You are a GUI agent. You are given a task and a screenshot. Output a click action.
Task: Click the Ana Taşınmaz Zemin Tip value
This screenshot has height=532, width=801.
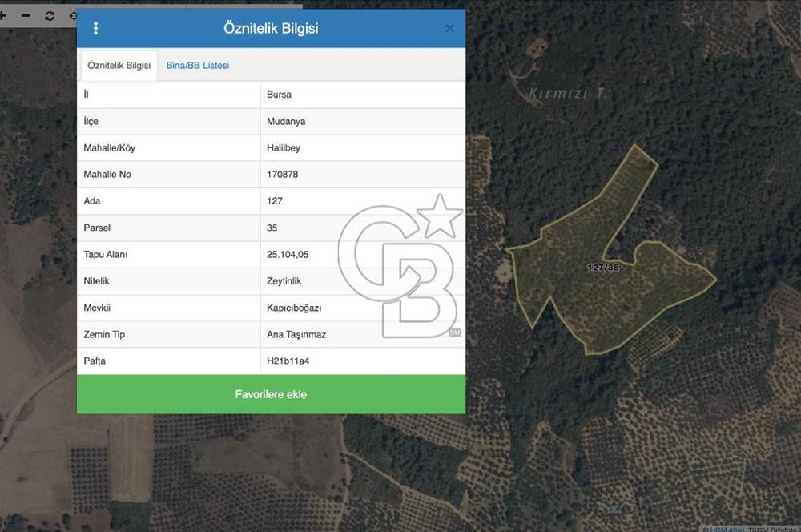[x=296, y=335]
